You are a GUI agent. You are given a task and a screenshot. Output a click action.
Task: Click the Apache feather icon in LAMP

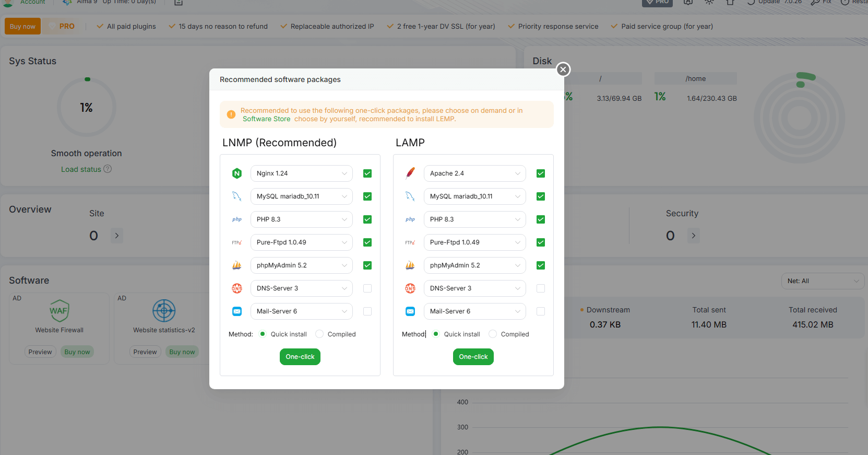point(410,173)
